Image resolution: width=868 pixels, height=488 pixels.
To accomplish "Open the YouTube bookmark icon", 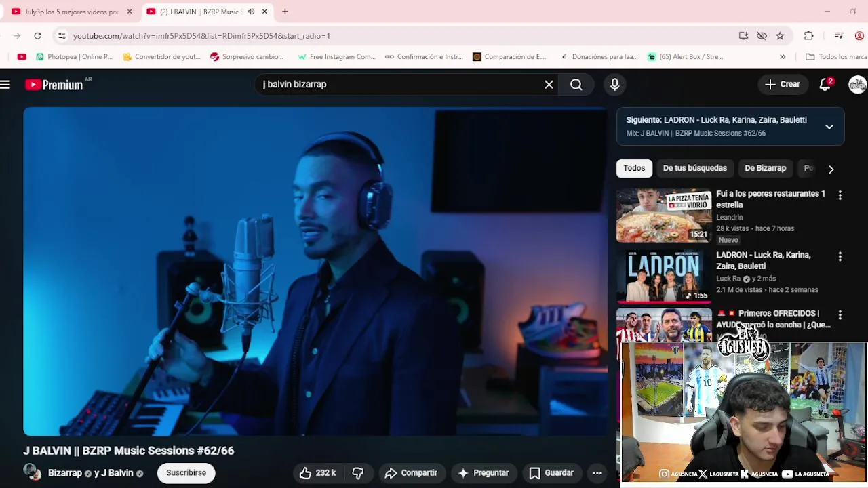I will point(22,57).
